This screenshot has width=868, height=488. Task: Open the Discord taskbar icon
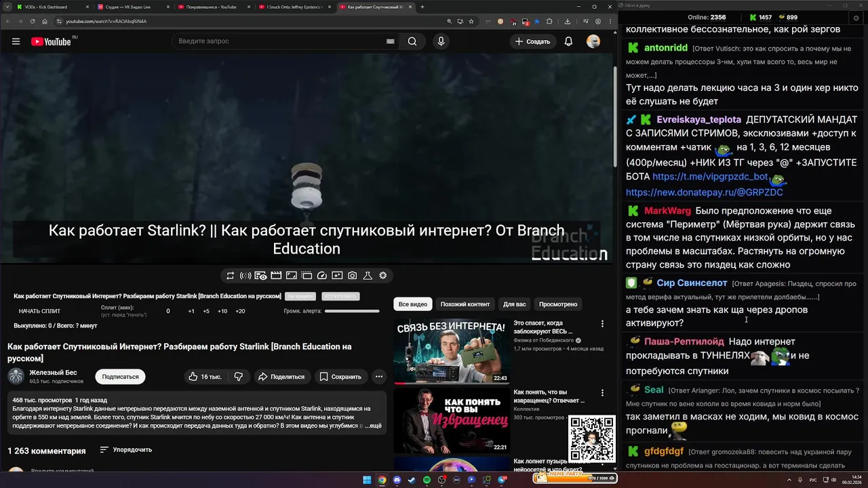point(397,480)
